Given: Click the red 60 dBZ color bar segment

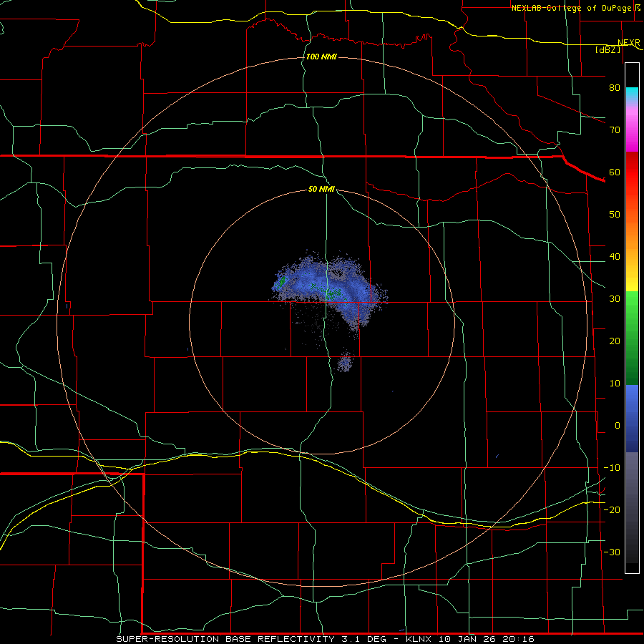Looking at the screenshot, I should coord(632,173).
